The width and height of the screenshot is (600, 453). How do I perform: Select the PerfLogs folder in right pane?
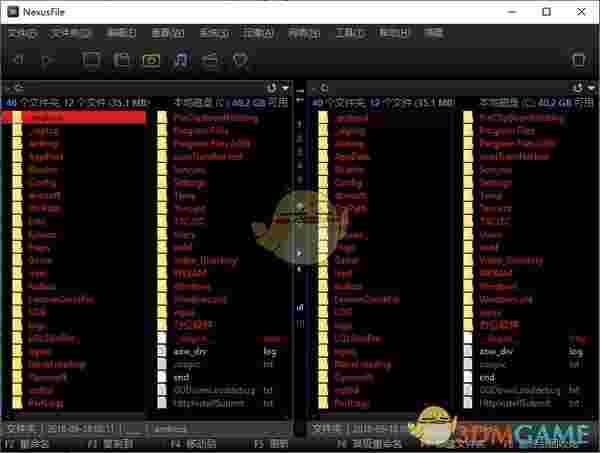click(352, 403)
